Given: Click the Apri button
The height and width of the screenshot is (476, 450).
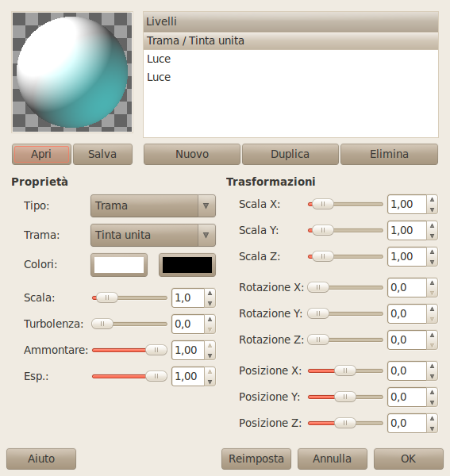Looking at the screenshot, I should [x=41, y=154].
